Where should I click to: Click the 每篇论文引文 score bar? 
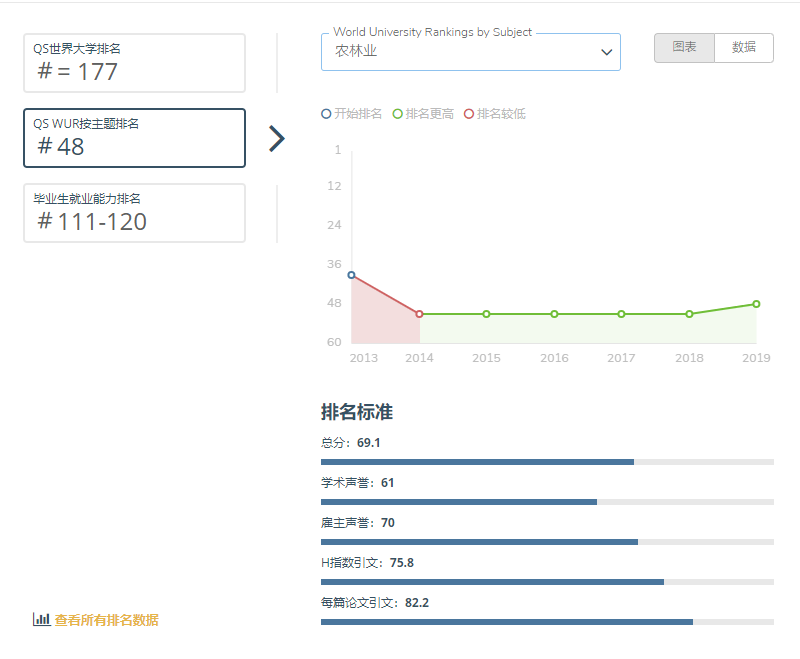[547, 622]
